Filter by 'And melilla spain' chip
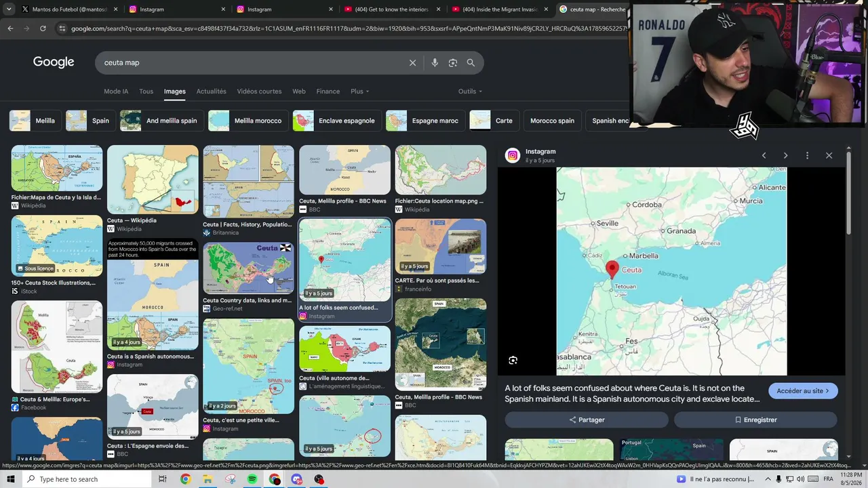 [162, 121]
